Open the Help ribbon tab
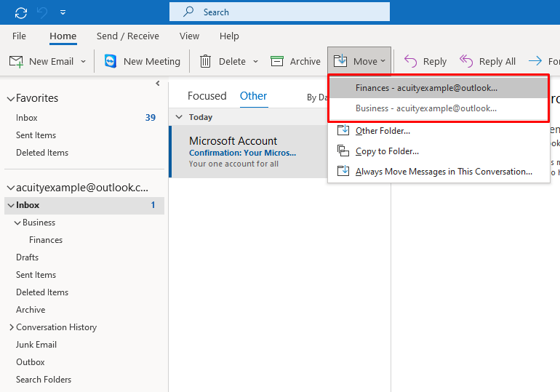The width and height of the screenshot is (560, 392). tap(229, 36)
